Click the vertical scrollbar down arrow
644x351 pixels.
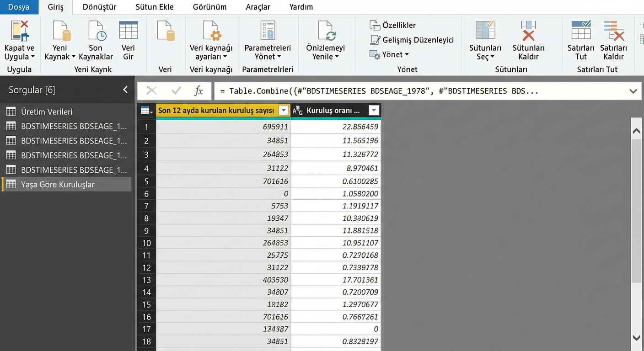click(636, 338)
